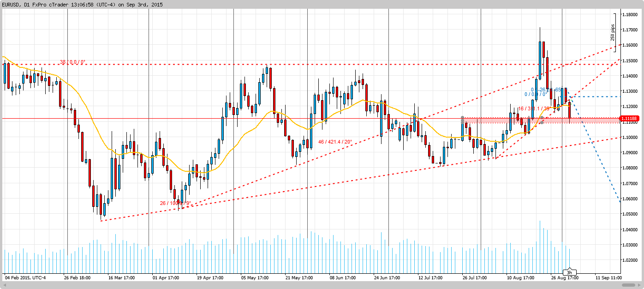
Task: Click the 1.12000 price axis label
Action: (630, 107)
